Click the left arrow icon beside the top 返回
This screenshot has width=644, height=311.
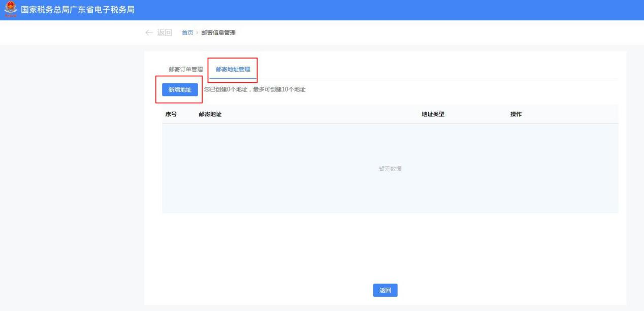tap(149, 33)
